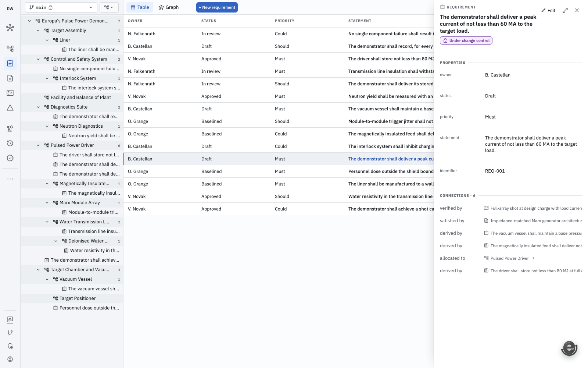Sort by the OWNER column header
This screenshot has width=588, height=368.
click(135, 21)
